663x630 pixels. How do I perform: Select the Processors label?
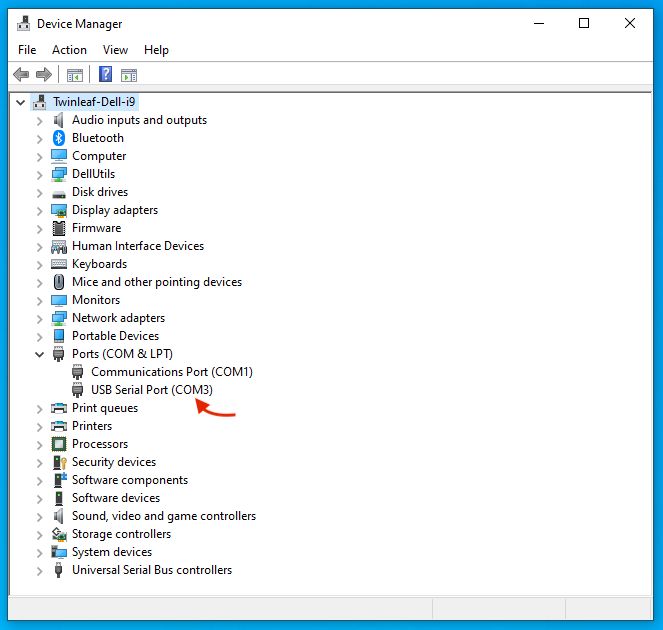[x=100, y=444]
